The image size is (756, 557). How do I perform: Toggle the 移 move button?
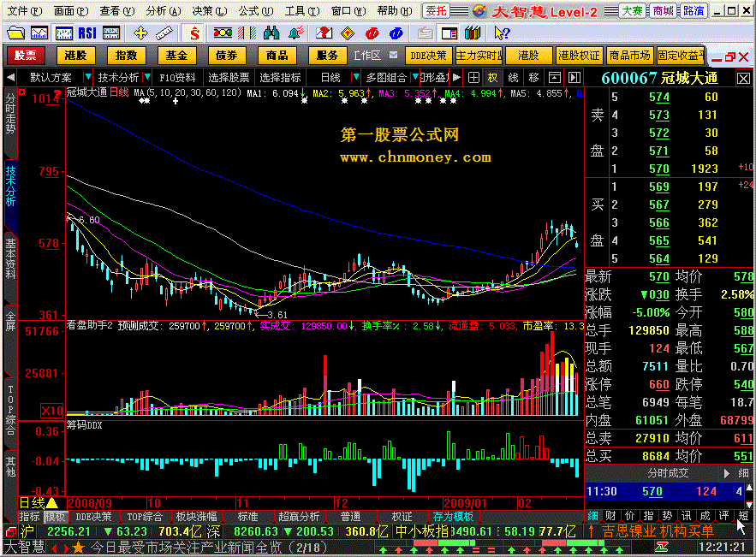pyautogui.click(x=533, y=78)
